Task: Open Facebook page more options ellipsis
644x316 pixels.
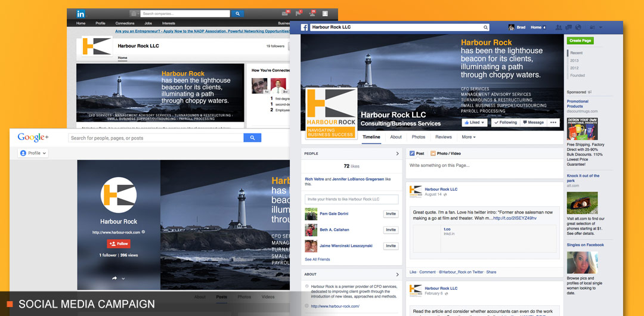Action: point(553,122)
